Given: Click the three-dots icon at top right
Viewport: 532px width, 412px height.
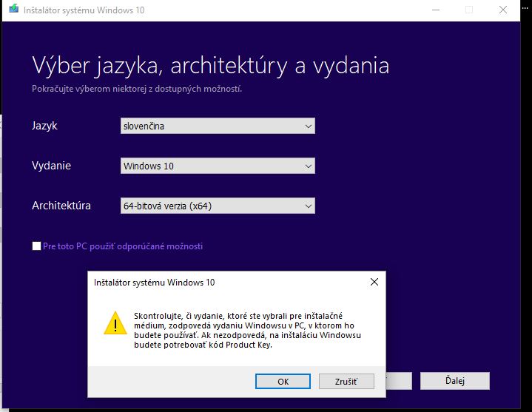Looking at the screenshot, I should [x=525, y=9].
